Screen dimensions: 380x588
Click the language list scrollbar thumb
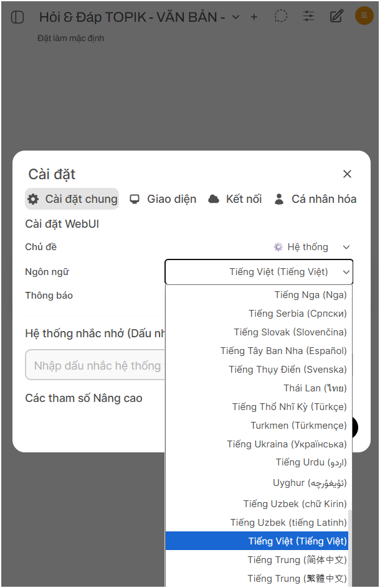349,548
